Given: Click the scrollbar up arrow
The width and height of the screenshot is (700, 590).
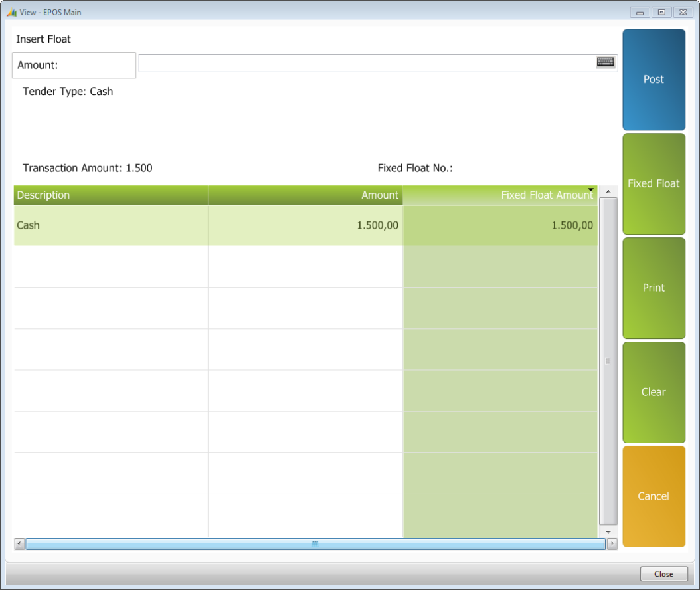Looking at the screenshot, I should pyautogui.click(x=608, y=191).
